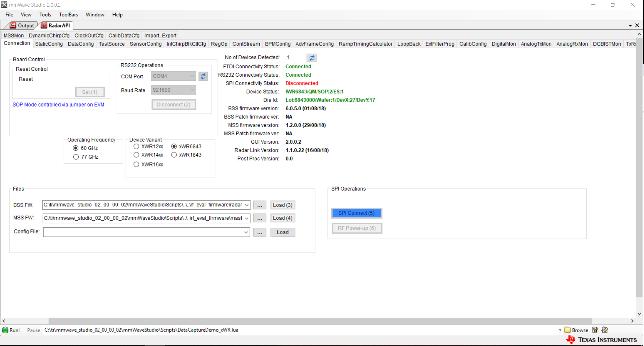This screenshot has height=346, width=644.
Task: Click the vertical scrollbar thumb
Action: pyautogui.click(x=639, y=167)
